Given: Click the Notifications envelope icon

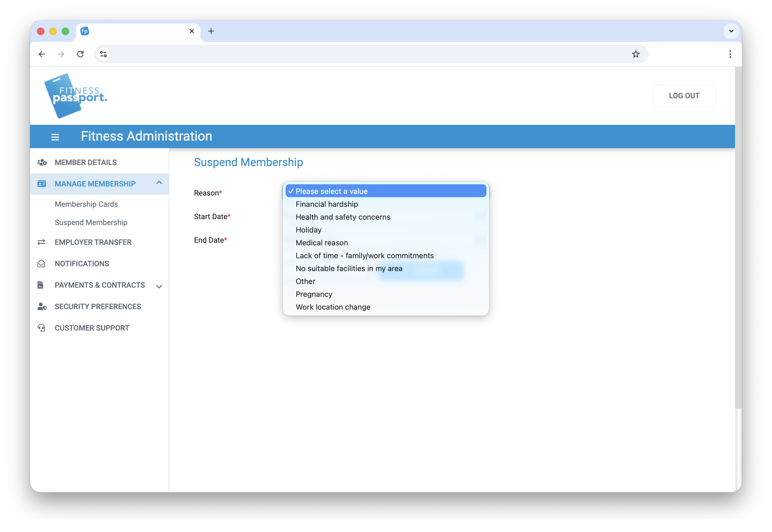Looking at the screenshot, I should coord(41,264).
